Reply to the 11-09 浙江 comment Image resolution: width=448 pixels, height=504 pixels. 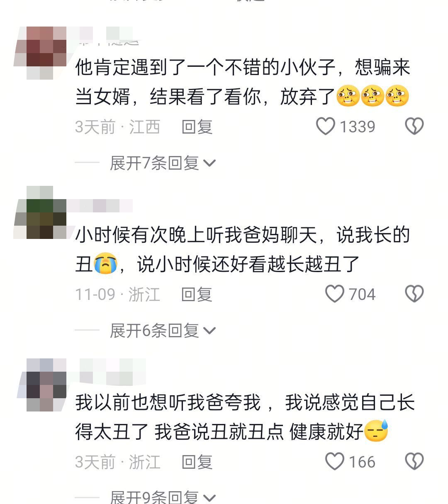197,295
